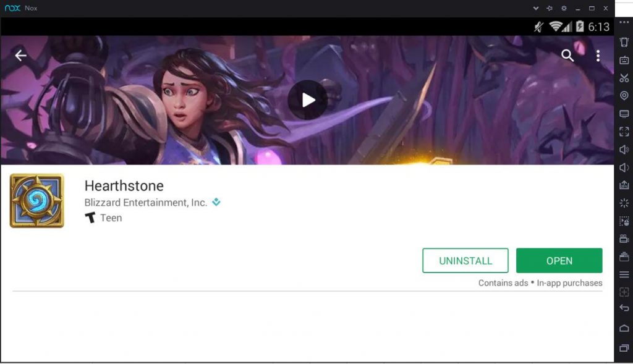
Task: Open recent apps icon in sidebar
Action: [624, 348]
